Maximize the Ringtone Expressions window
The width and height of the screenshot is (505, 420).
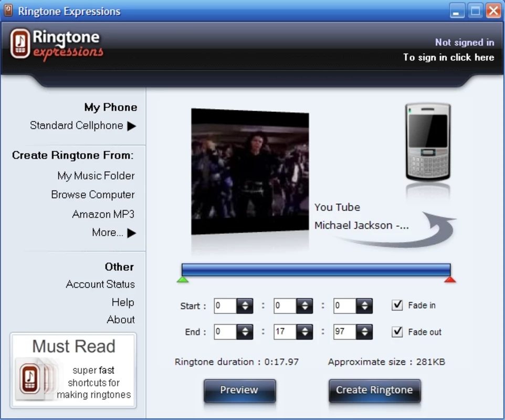click(x=476, y=11)
